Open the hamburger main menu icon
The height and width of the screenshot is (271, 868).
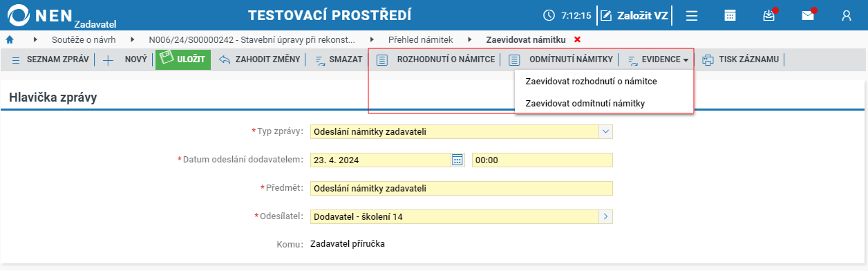pyautogui.click(x=691, y=15)
